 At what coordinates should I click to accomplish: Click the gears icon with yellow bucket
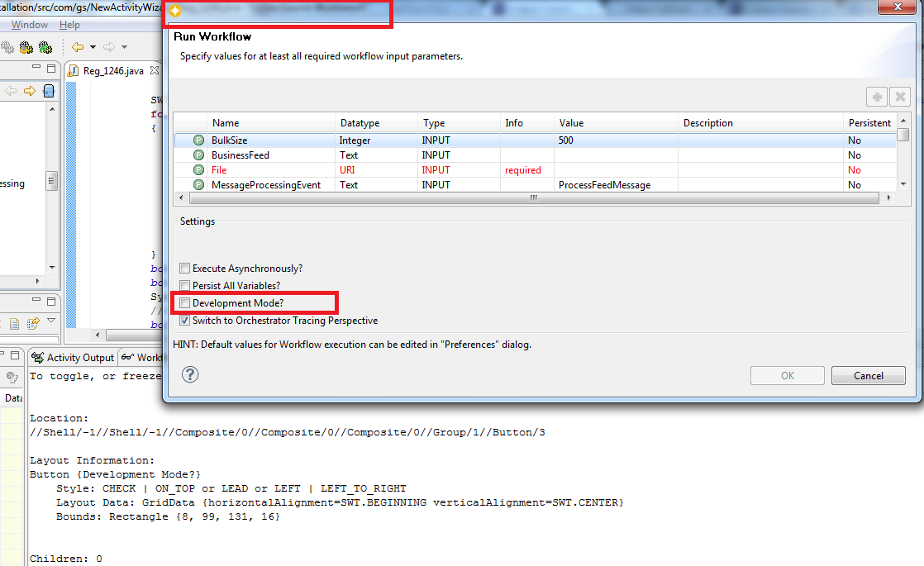26,47
